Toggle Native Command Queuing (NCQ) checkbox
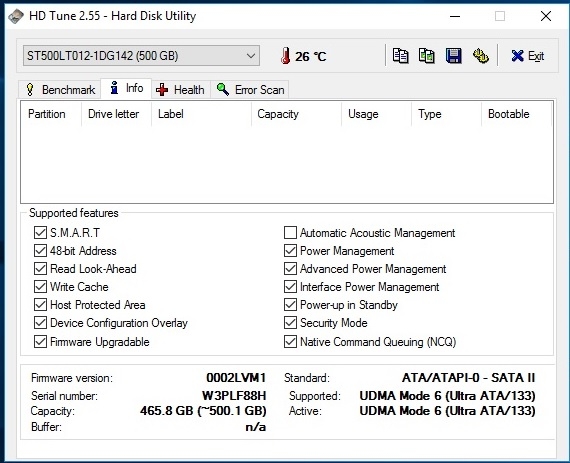This screenshot has width=570, height=463. [x=290, y=342]
